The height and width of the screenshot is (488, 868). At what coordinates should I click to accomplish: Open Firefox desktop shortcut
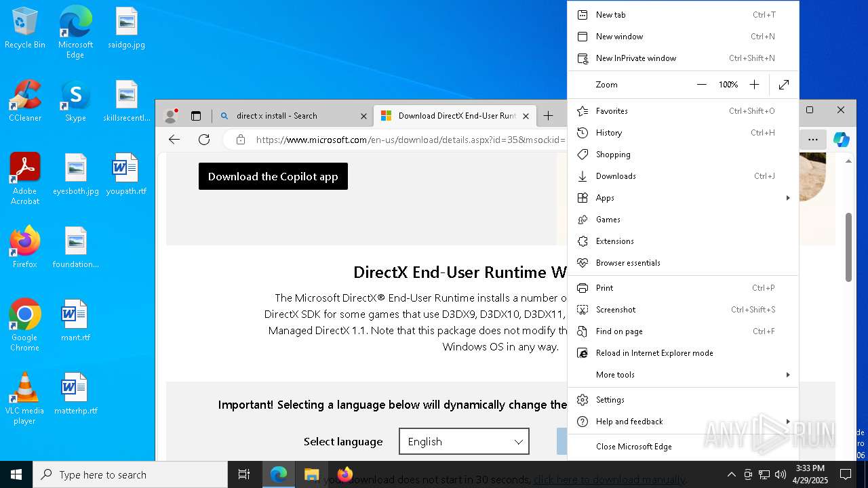[25, 247]
